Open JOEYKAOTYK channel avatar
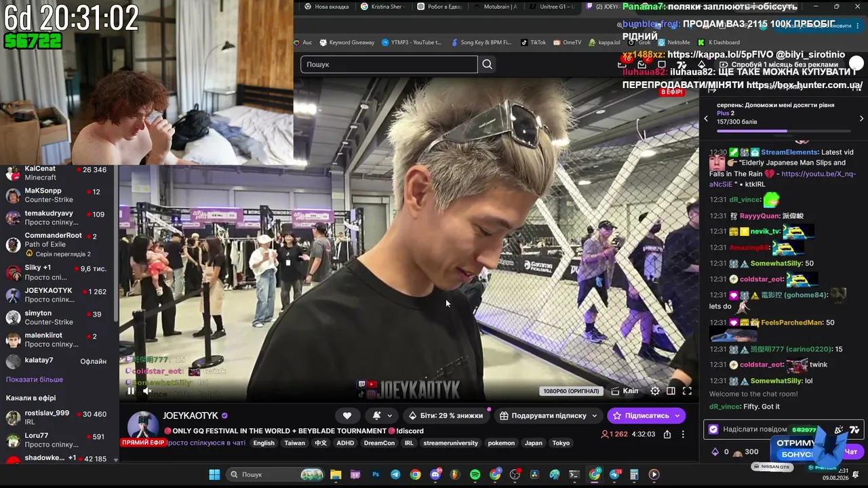Image resolution: width=868 pixels, height=488 pixels. pyautogui.click(x=143, y=426)
